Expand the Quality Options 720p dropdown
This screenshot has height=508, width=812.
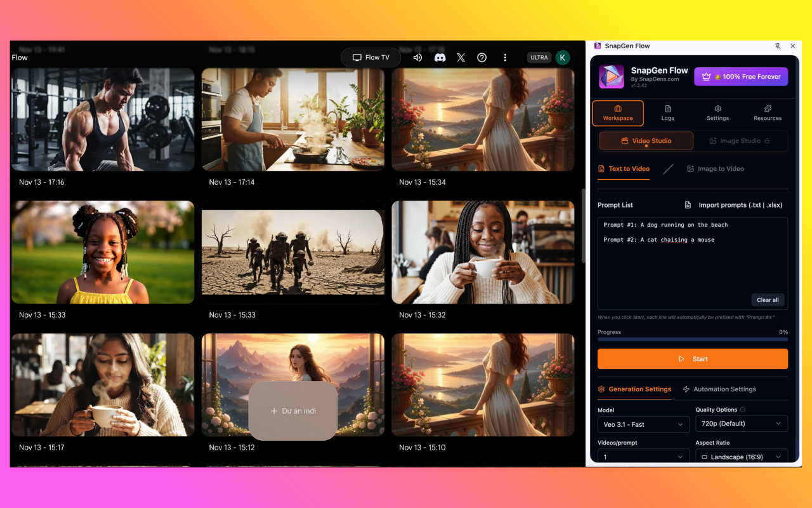point(742,424)
